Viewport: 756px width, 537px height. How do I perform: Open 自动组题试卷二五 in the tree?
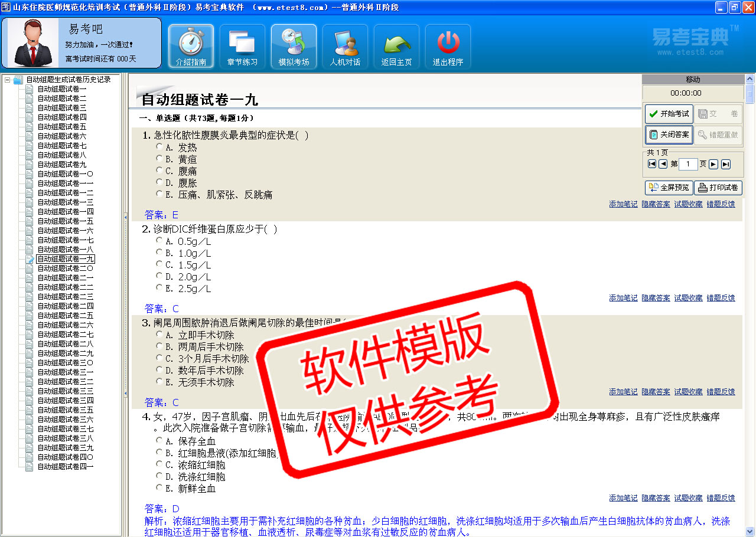66,316
